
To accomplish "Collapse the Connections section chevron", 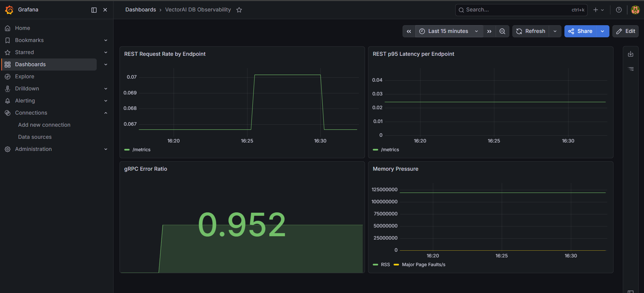I will (106, 113).
